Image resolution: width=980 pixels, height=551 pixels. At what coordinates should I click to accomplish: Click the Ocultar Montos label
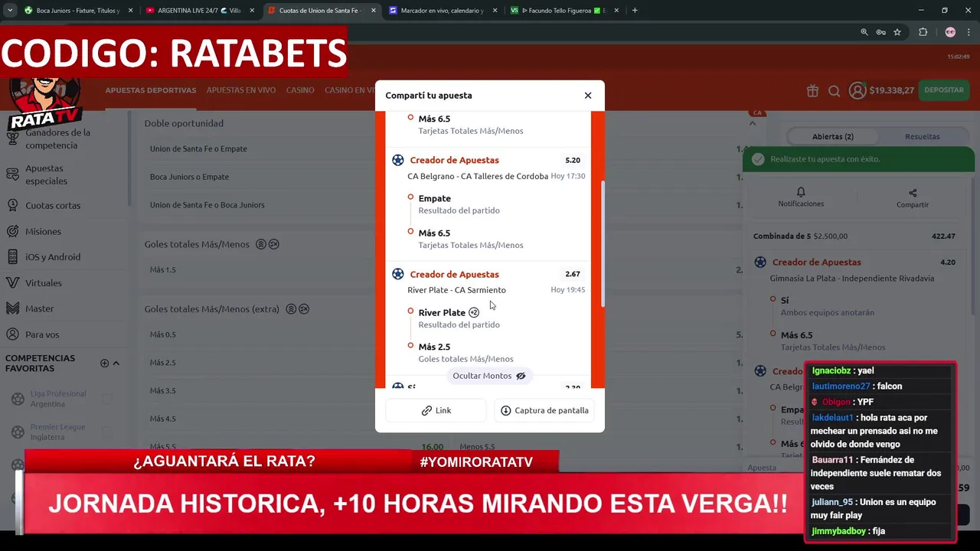point(482,376)
